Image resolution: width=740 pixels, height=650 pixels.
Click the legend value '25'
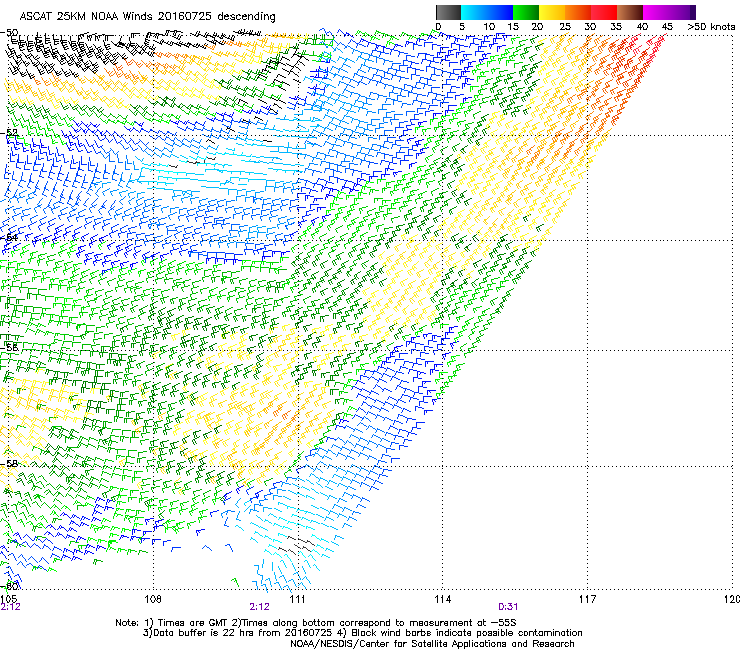[564, 27]
